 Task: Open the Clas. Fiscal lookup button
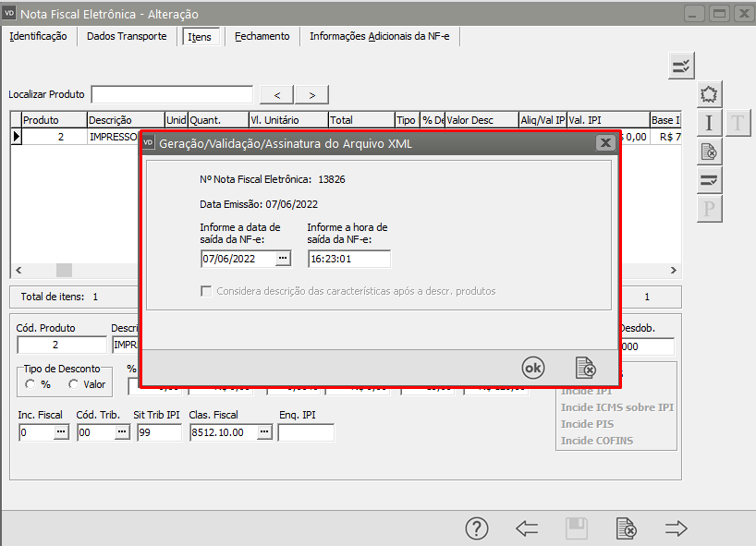click(x=264, y=432)
